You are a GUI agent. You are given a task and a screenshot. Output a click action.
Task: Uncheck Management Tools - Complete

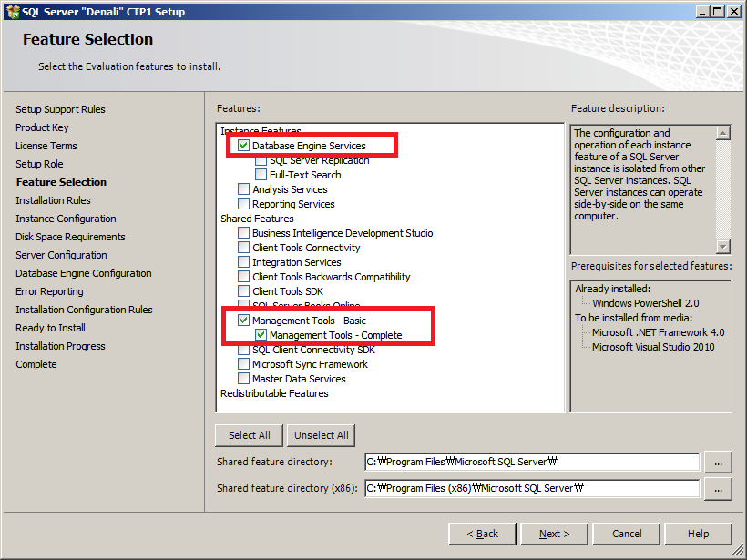pyautogui.click(x=261, y=335)
